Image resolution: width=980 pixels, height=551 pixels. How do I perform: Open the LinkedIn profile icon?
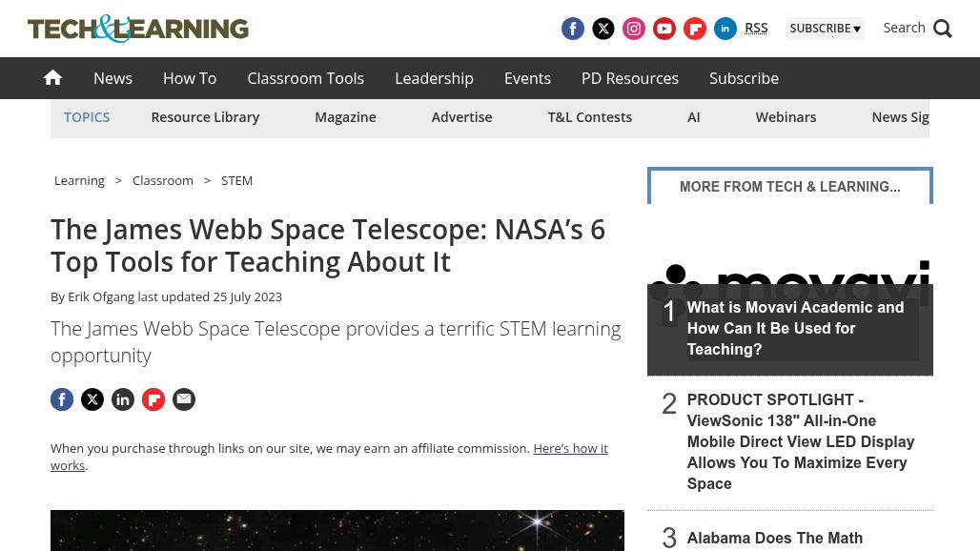tap(725, 29)
